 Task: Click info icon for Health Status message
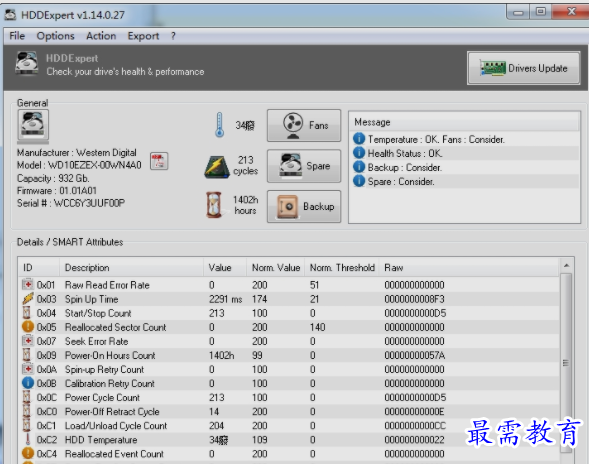coord(359,153)
